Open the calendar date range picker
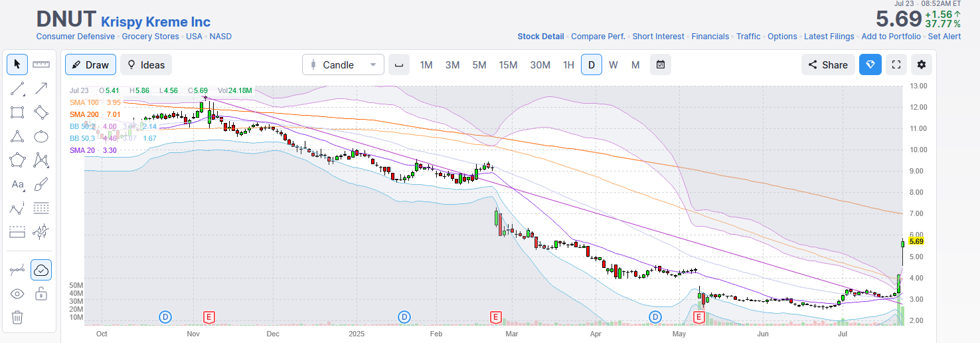Viewport: 980px width, 343px height. 661,64
